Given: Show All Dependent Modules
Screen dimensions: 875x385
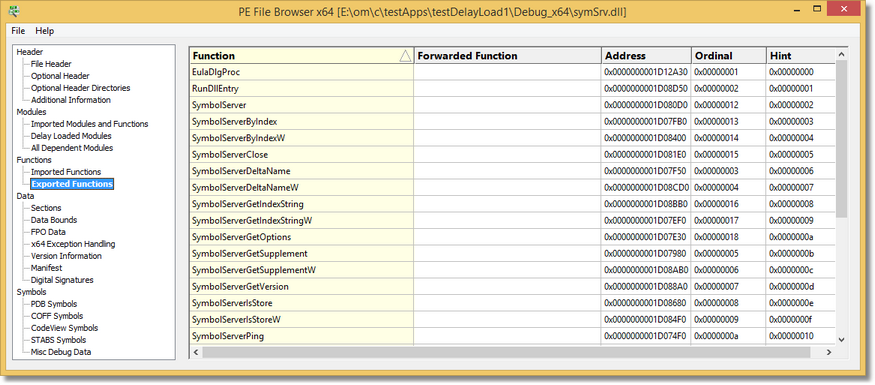Looking at the screenshot, I should coord(72,148).
